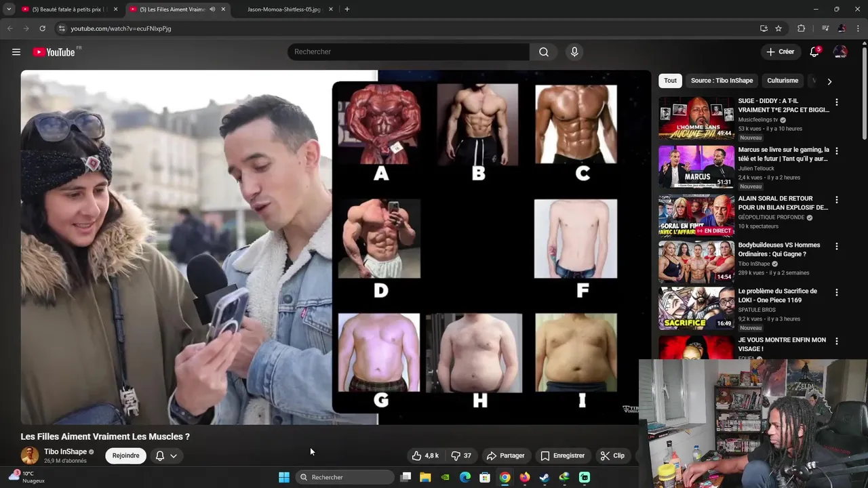Click the Rejoindre button

[x=125, y=455]
